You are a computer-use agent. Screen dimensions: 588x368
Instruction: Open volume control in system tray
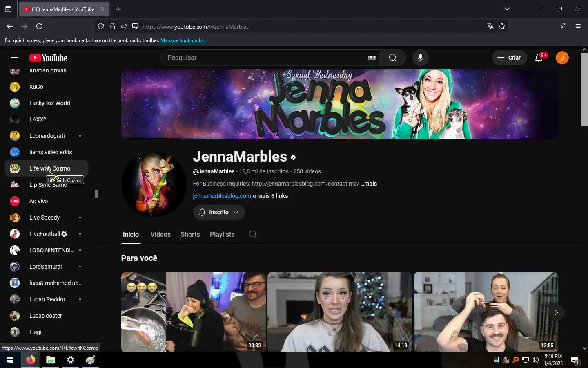[x=535, y=360]
